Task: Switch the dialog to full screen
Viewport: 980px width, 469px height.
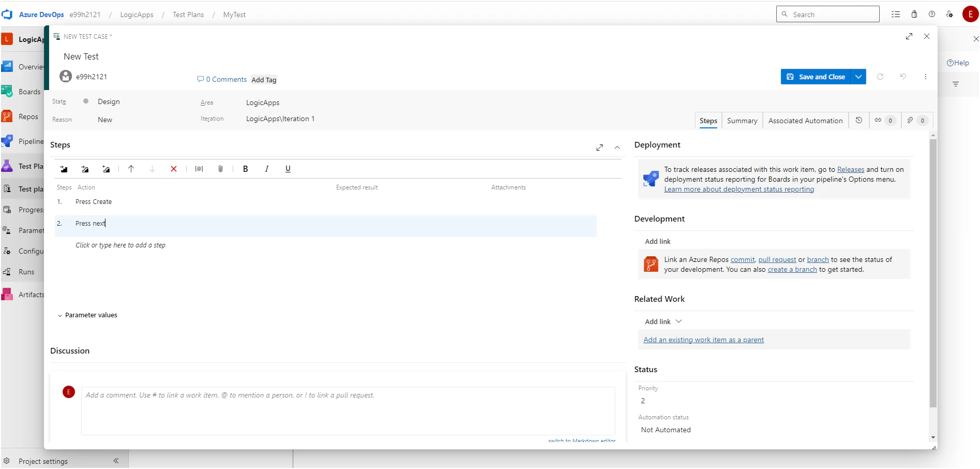Action: (909, 36)
